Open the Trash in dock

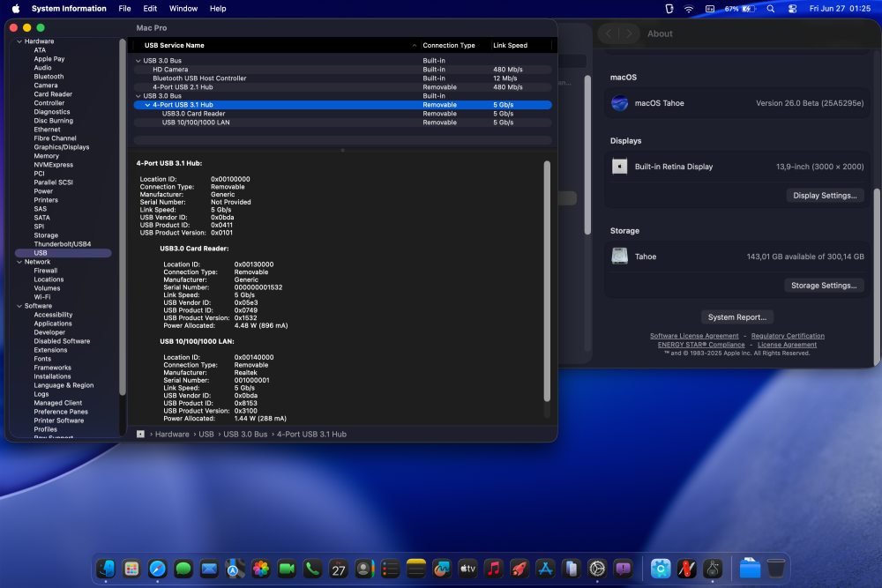click(x=775, y=569)
